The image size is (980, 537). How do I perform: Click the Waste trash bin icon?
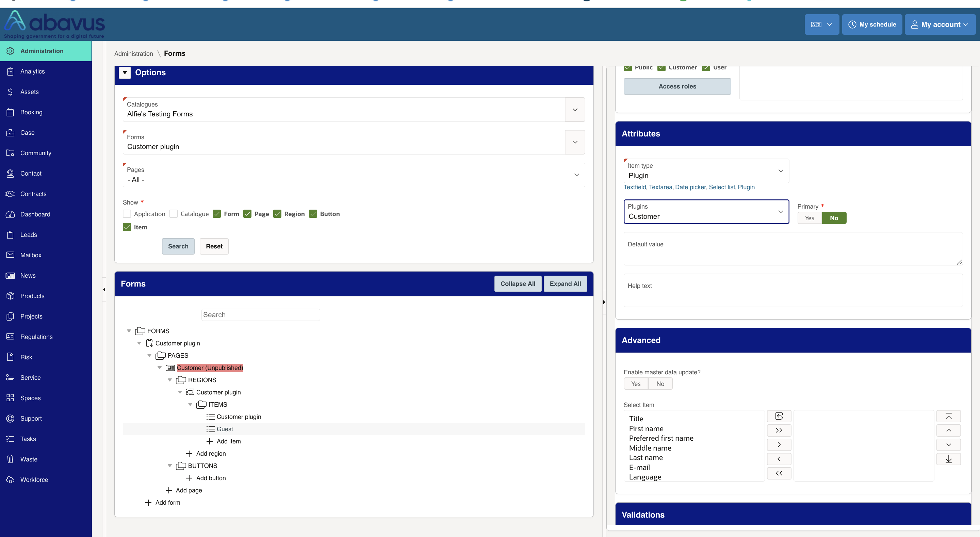(x=10, y=459)
